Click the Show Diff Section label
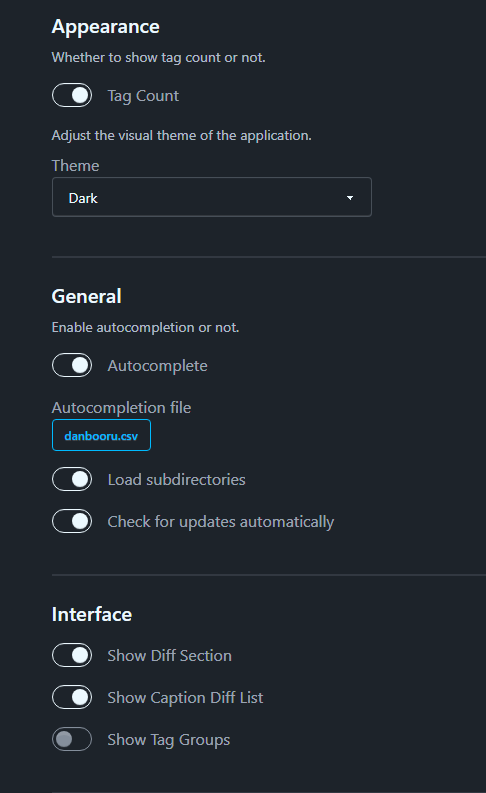 [x=169, y=655]
